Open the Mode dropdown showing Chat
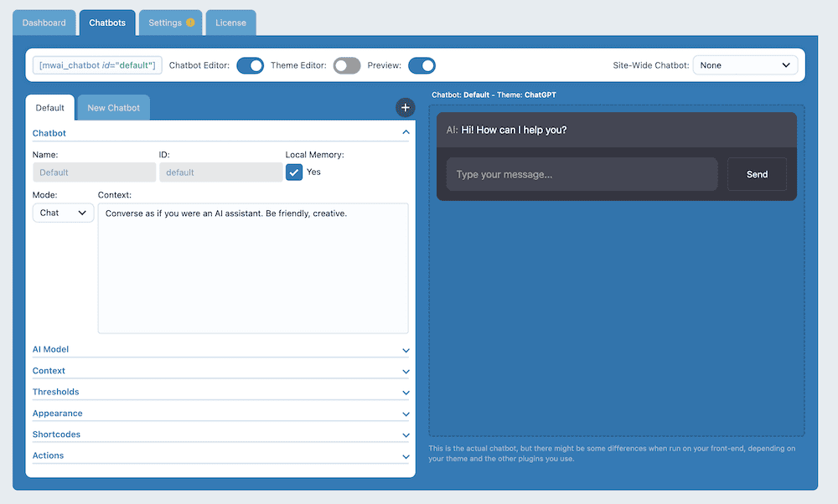Viewport: 838px width, 504px height. (62, 213)
